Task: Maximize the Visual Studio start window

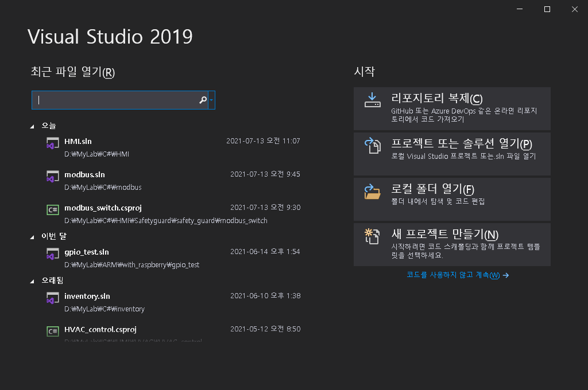Action: pyautogui.click(x=547, y=9)
